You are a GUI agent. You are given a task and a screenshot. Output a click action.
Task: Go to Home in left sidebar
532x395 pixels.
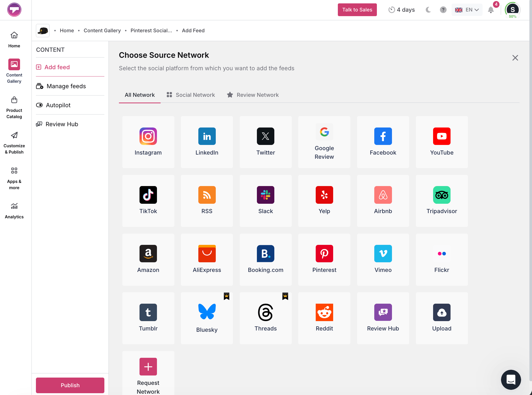pyautogui.click(x=14, y=40)
